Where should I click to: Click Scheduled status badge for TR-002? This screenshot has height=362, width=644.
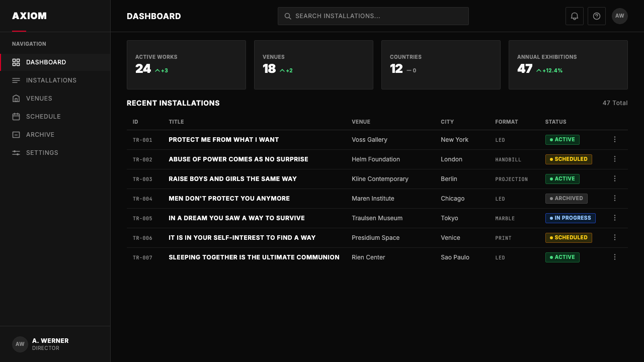569,159
